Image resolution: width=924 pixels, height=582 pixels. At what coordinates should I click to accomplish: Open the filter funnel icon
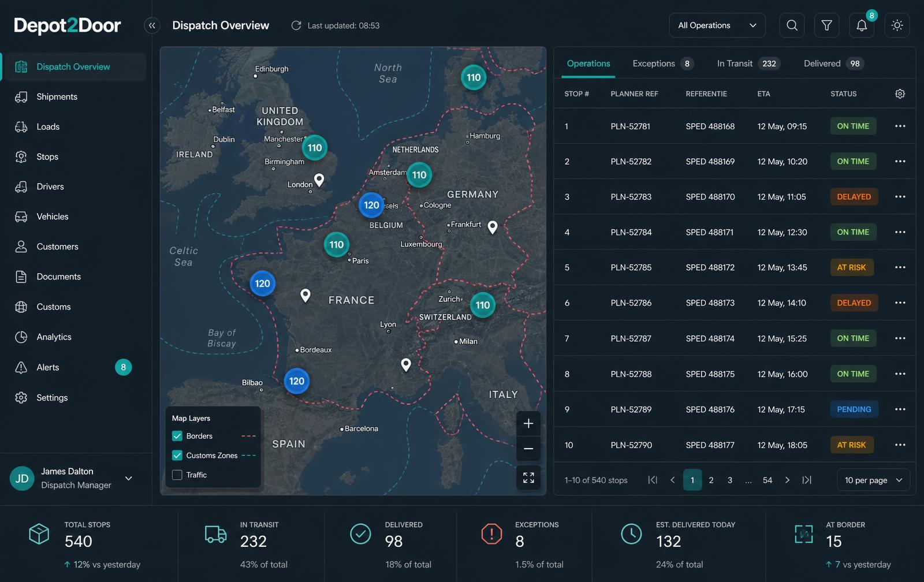tap(826, 25)
